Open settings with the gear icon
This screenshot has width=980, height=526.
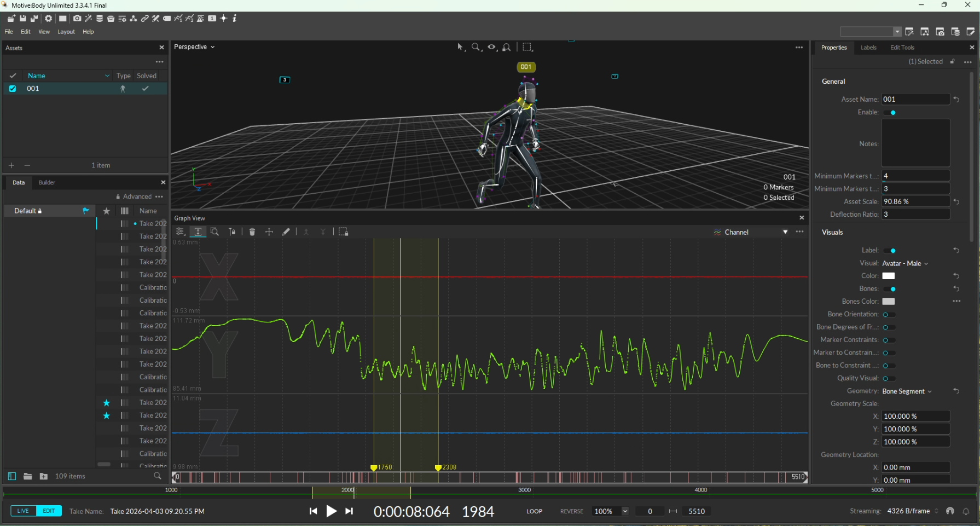click(x=48, y=19)
